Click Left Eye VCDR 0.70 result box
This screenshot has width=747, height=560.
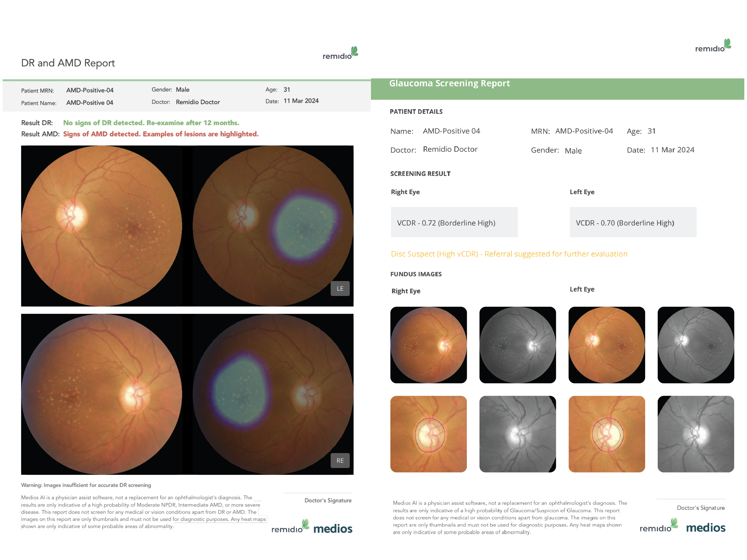633,222
